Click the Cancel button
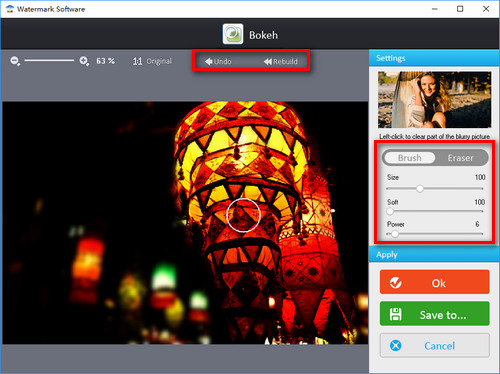 pos(435,346)
